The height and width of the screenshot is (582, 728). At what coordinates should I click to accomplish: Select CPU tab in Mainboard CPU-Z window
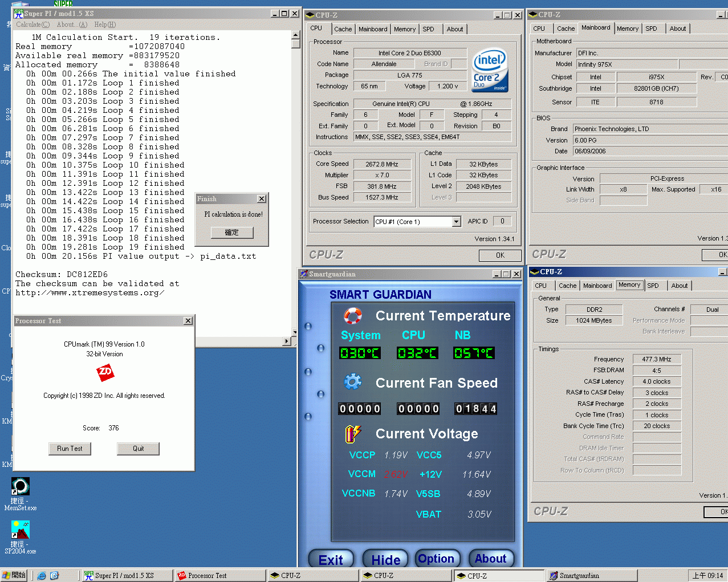pyautogui.click(x=539, y=29)
